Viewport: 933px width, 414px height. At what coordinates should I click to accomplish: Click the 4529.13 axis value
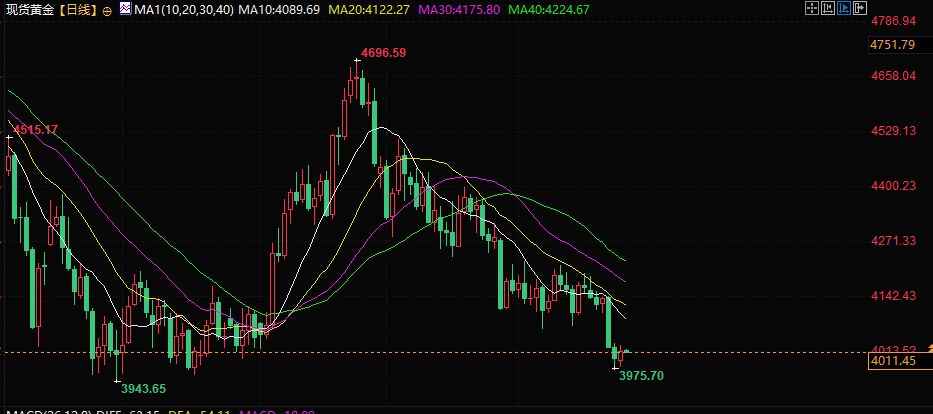click(x=893, y=131)
